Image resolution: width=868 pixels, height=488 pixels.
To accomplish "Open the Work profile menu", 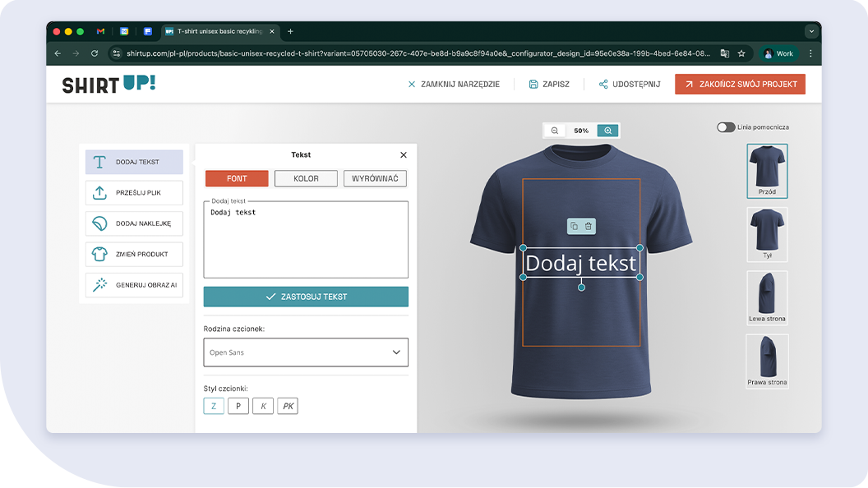I will tap(779, 53).
